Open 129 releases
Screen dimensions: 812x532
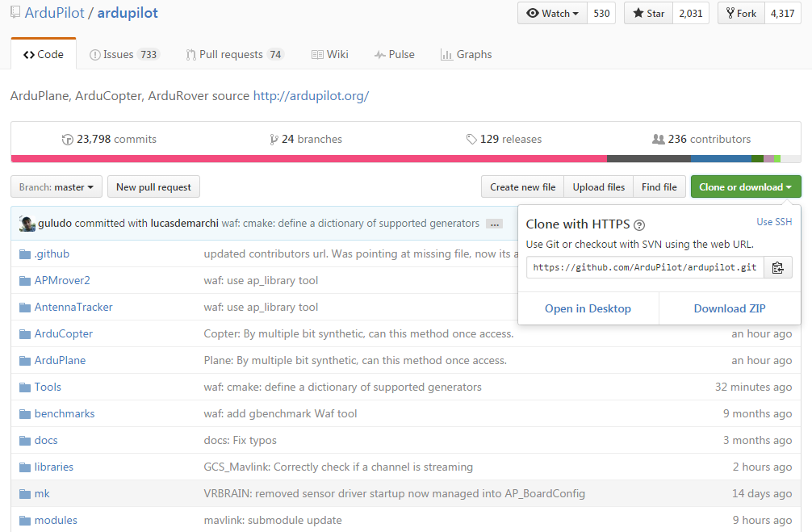coord(504,140)
